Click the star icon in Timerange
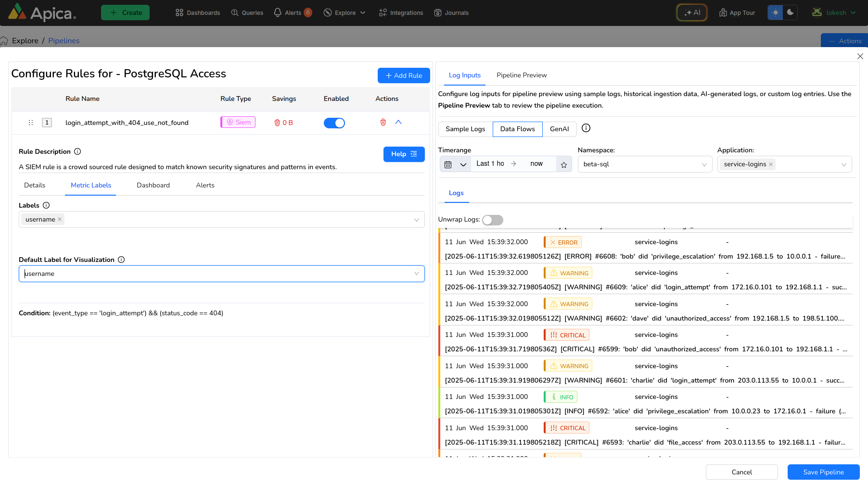 pos(564,164)
